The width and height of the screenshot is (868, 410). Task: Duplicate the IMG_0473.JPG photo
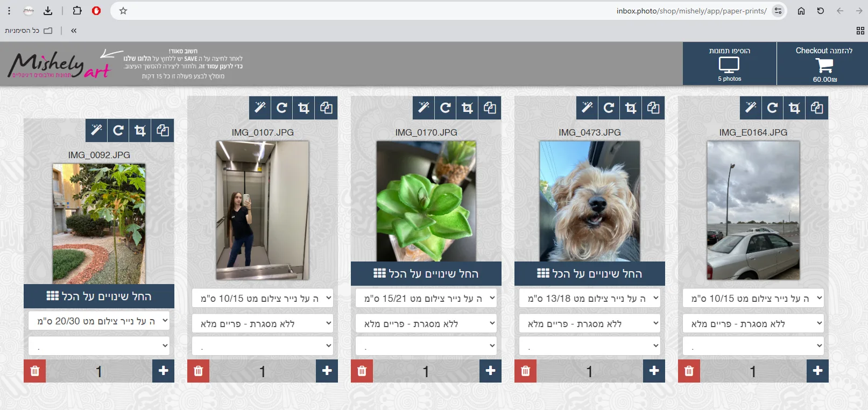(x=653, y=108)
